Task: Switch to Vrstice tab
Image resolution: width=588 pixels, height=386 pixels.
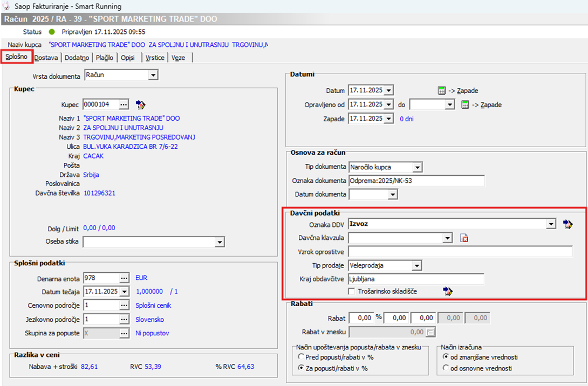Action: [x=155, y=58]
